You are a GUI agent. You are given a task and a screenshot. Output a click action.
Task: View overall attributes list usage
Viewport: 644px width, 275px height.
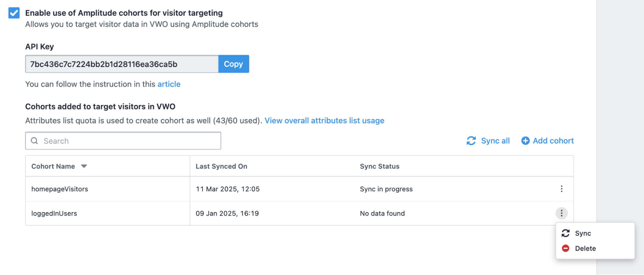(324, 121)
